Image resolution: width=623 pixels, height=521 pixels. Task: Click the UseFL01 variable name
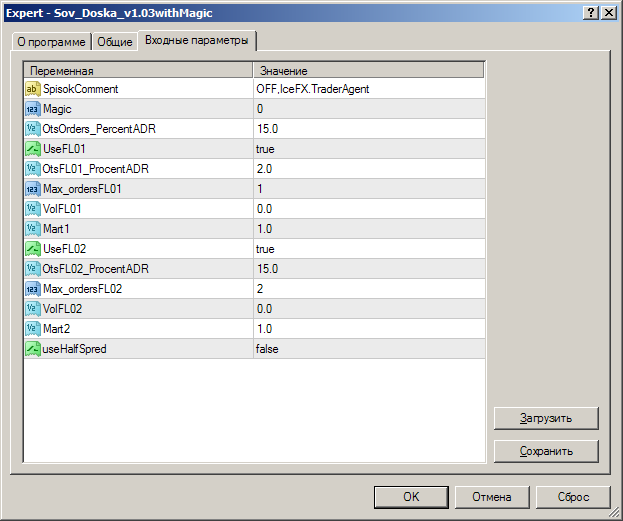pyautogui.click(x=64, y=149)
